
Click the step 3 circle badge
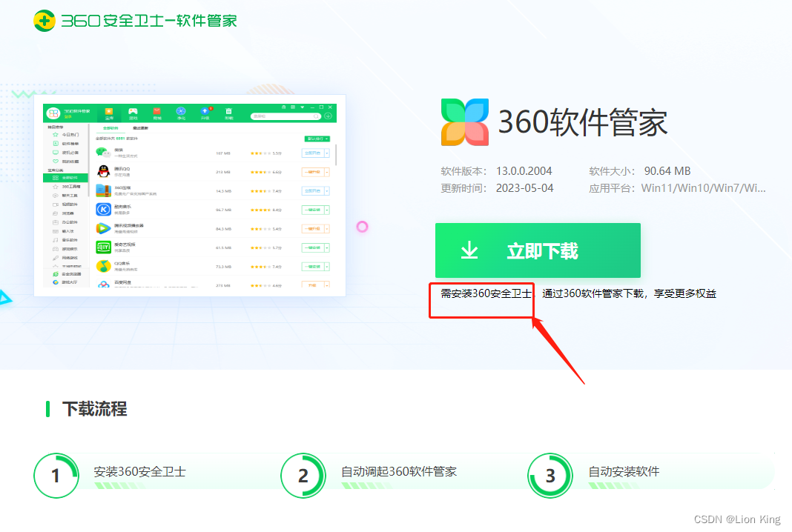[550, 476]
